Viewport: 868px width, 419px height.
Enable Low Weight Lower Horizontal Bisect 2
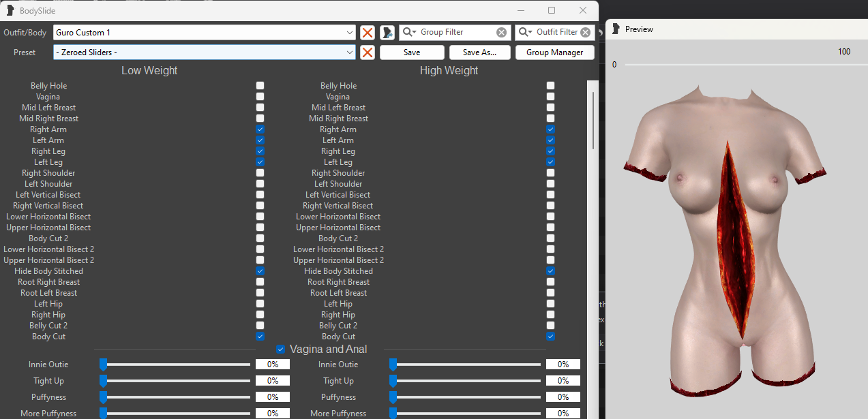click(x=260, y=249)
